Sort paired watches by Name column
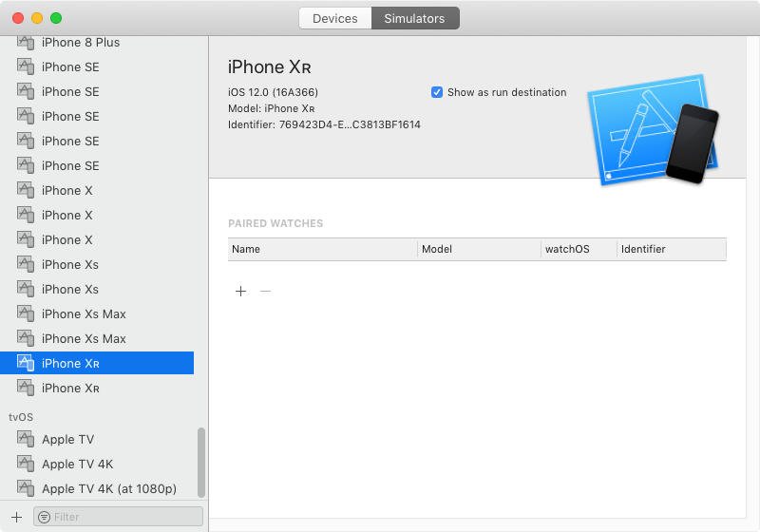 click(x=322, y=249)
